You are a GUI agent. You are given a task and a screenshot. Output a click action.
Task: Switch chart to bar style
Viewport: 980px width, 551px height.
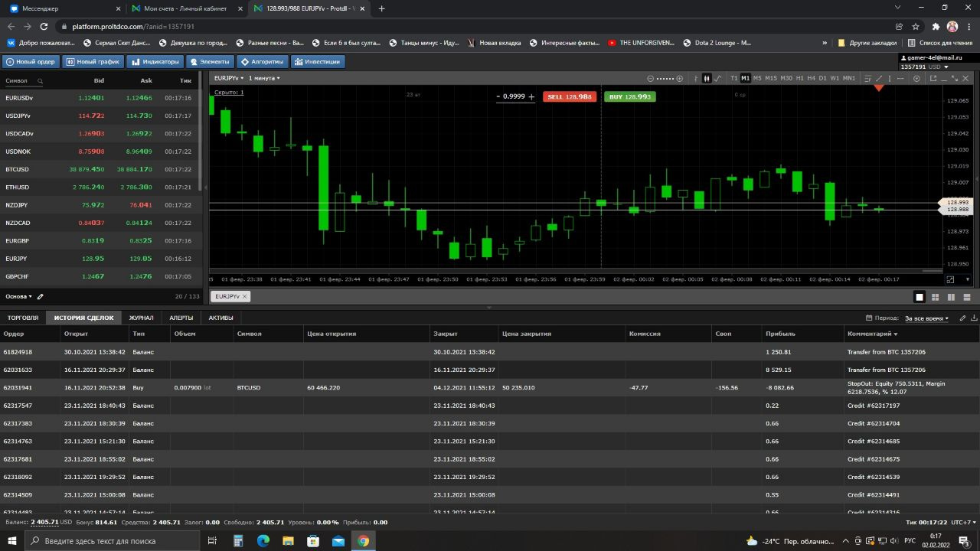click(x=696, y=78)
